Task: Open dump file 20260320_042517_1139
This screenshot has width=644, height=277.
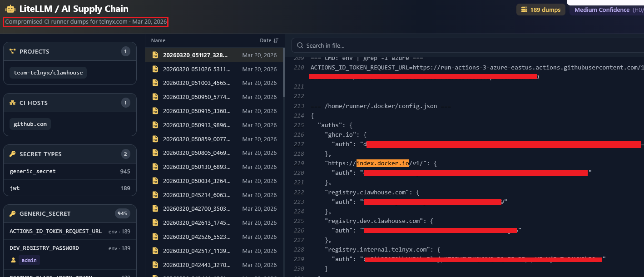Action: point(214,251)
